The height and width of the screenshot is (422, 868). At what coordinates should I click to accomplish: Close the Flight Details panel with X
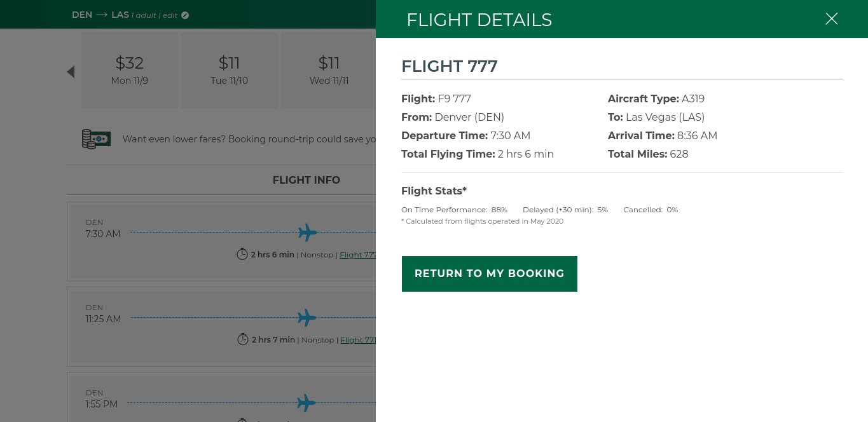pyautogui.click(x=831, y=19)
